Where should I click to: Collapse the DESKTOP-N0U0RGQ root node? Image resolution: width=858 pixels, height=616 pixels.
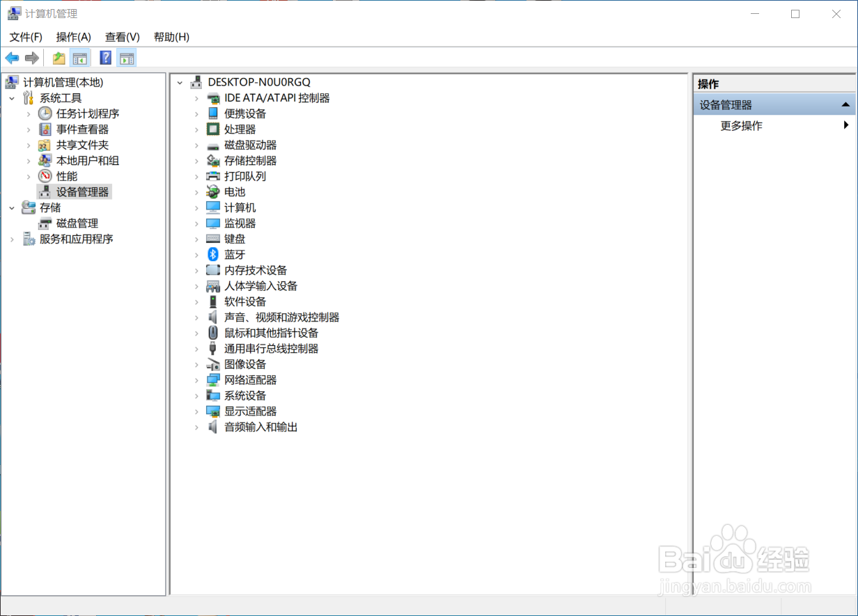point(180,81)
